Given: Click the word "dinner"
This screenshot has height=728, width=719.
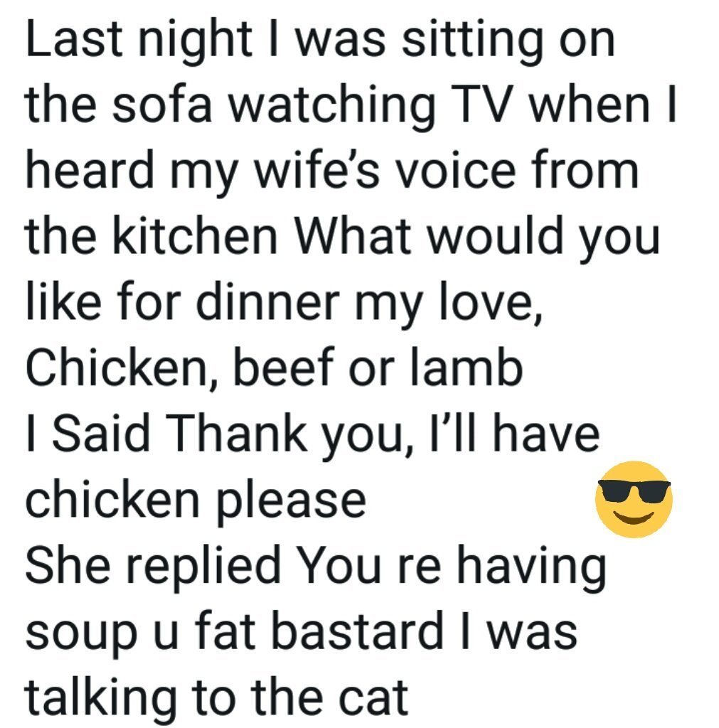Looking at the screenshot, I should pyautogui.click(x=267, y=301).
